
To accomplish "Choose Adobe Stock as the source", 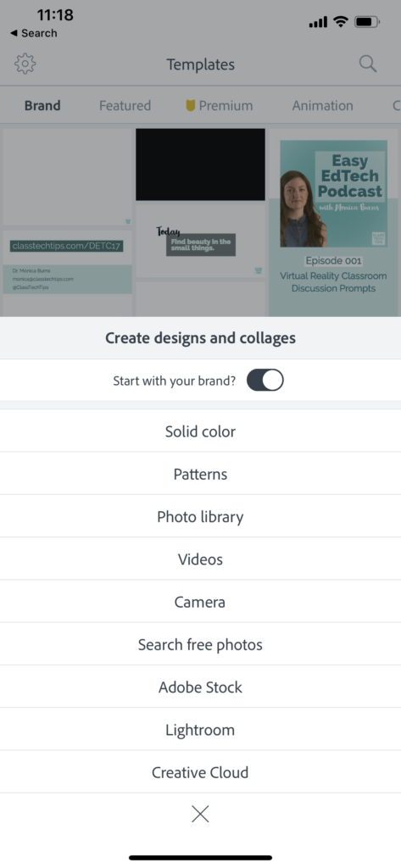I will tap(200, 687).
